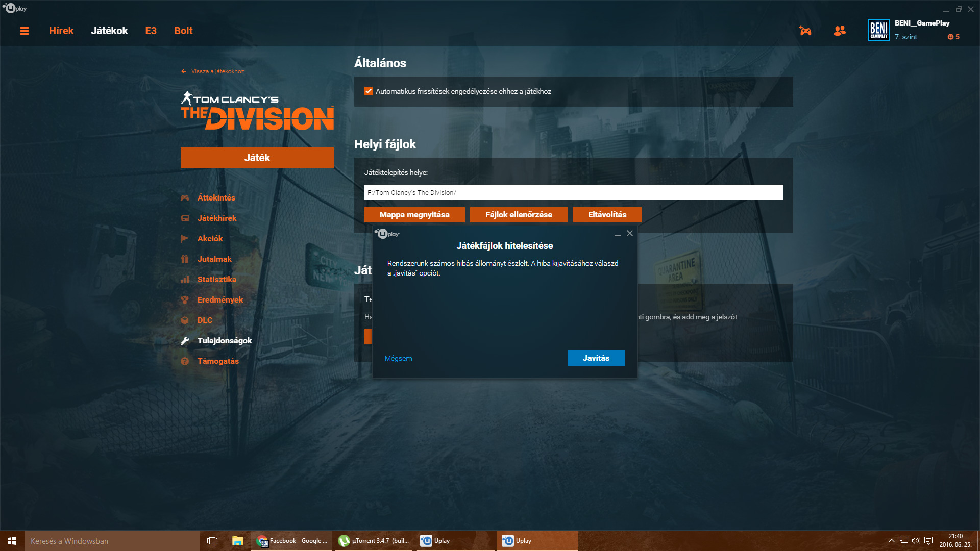Click Mappa megnyitása button
The height and width of the screenshot is (551, 980).
pos(414,215)
